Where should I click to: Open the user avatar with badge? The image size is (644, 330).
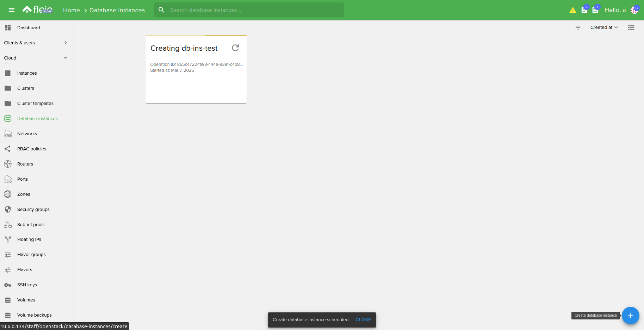click(634, 10)
